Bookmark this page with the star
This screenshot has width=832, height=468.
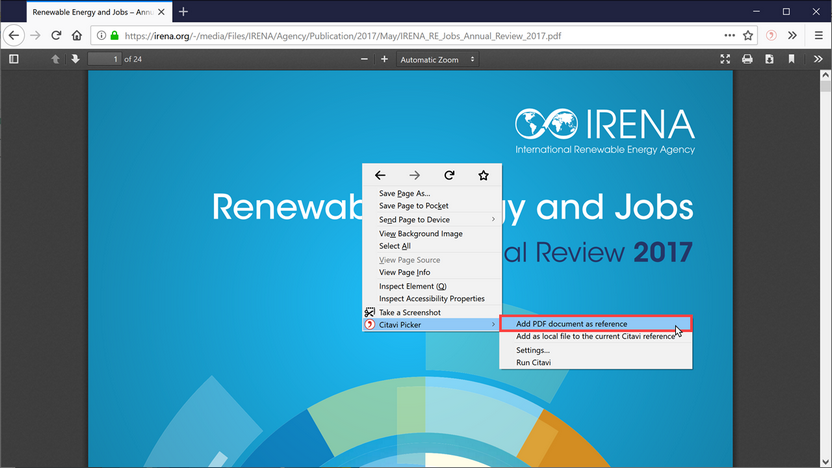[x=748, y=36]
